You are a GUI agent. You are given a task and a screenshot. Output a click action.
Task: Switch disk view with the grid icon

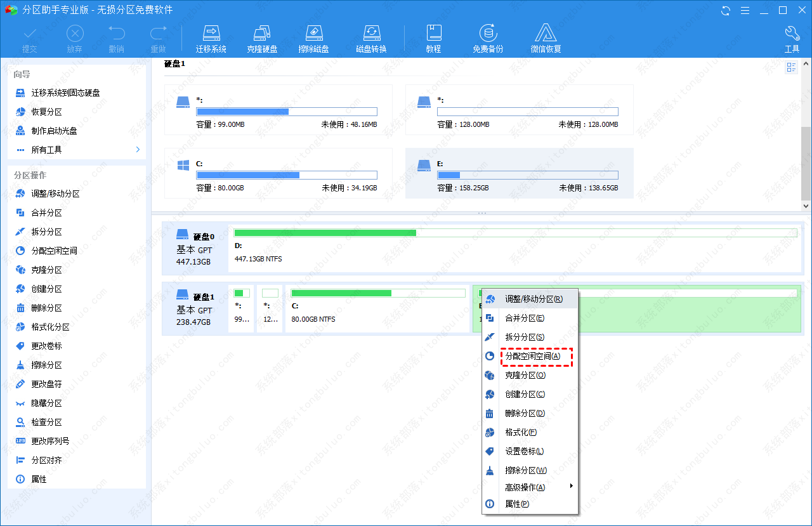(791, 67)
